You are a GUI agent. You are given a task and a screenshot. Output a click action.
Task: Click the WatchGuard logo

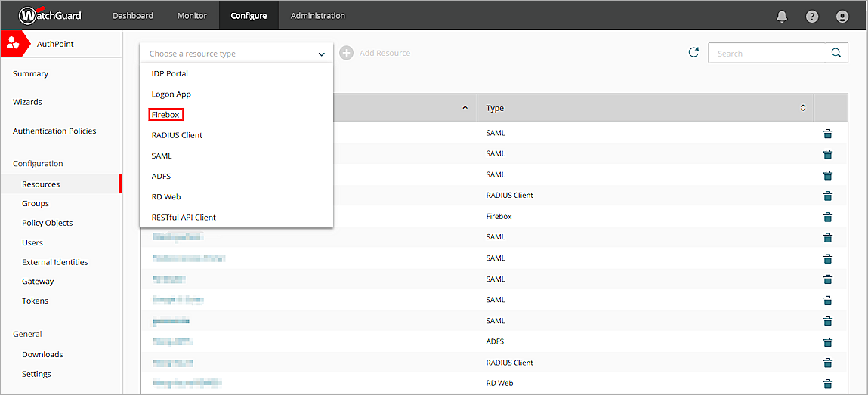click(x=51, y=15)
